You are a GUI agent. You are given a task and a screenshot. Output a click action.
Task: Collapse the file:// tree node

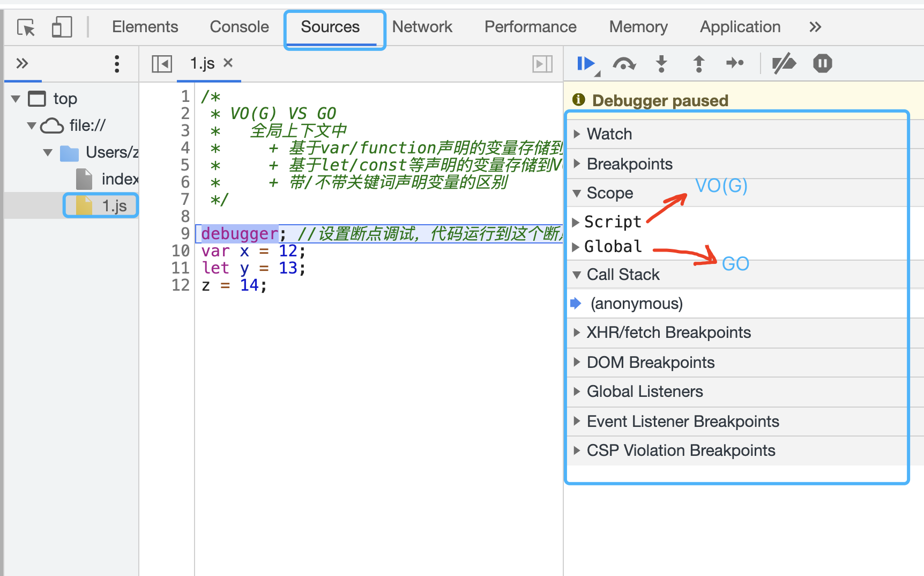click(32, 125)
